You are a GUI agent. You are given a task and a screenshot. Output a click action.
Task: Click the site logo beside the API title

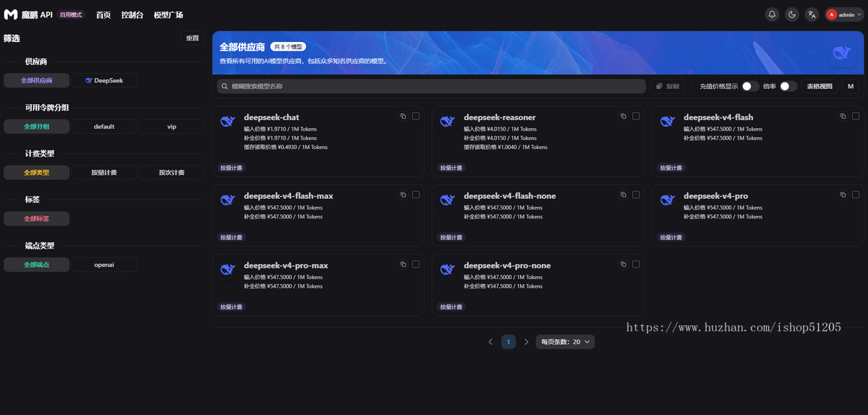pyautogui.click(x=11, y=14)
